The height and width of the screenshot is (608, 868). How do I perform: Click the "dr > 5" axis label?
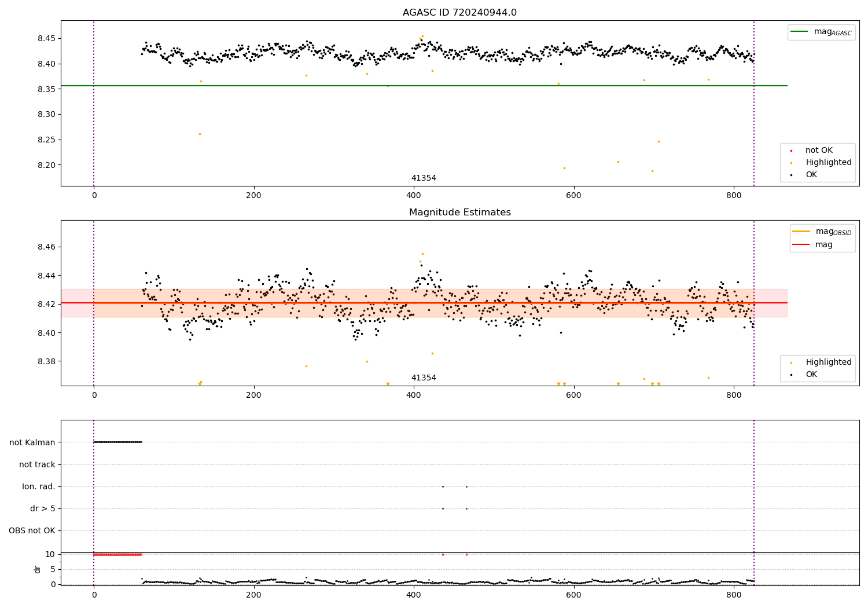(43, 508)
